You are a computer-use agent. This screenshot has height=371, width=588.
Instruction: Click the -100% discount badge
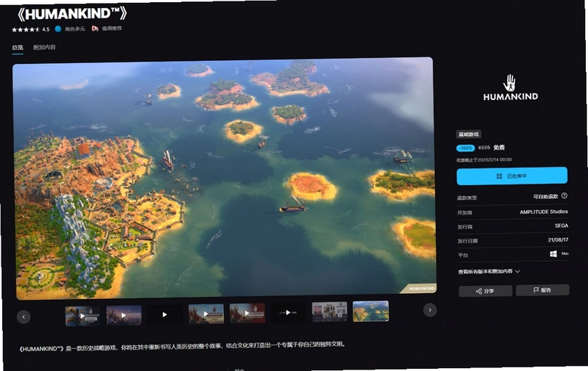(x=466, y=148)
